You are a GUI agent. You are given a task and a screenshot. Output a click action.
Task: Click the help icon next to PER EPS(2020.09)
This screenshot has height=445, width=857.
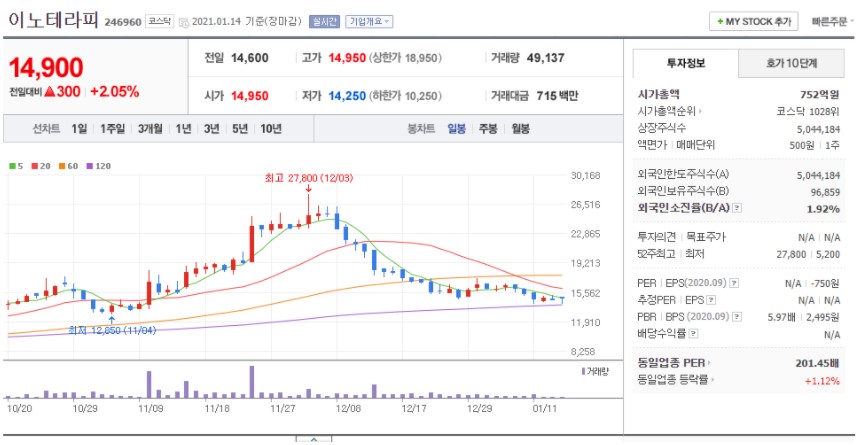[x=734, y=283]
